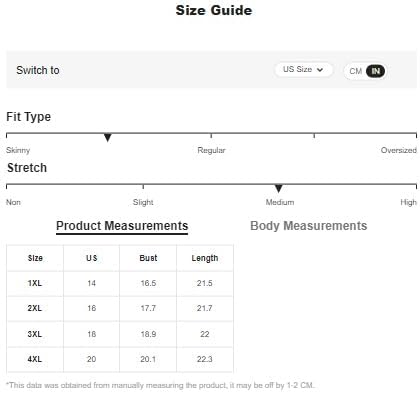Click the Stretch triangle marker at Medium
Viewport: 420px width, 393px height.
[x=279, y=188]
